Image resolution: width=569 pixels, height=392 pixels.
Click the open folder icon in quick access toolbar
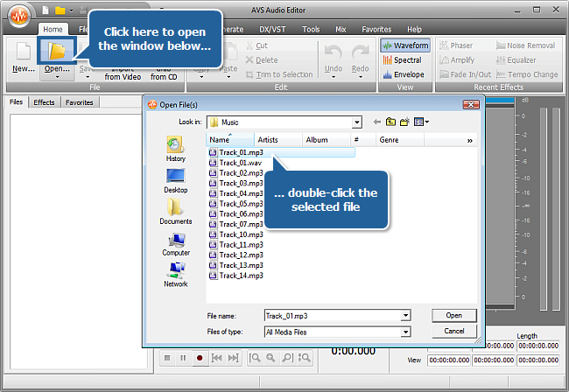[60, 10]
